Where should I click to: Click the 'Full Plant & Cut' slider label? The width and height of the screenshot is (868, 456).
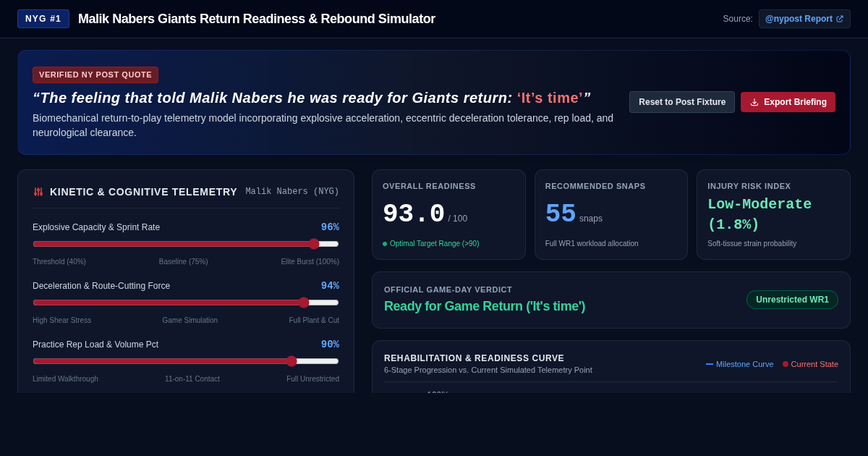tap(314, 321)
